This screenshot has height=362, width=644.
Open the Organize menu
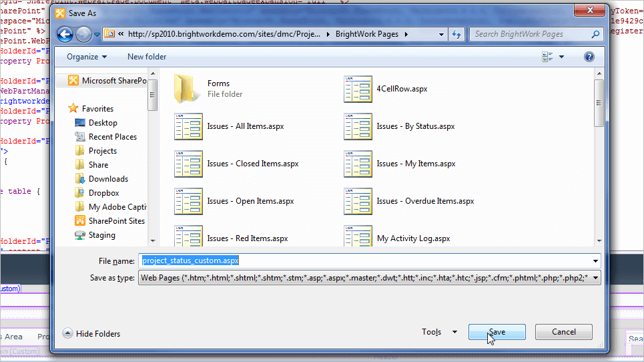pos(87,57)
